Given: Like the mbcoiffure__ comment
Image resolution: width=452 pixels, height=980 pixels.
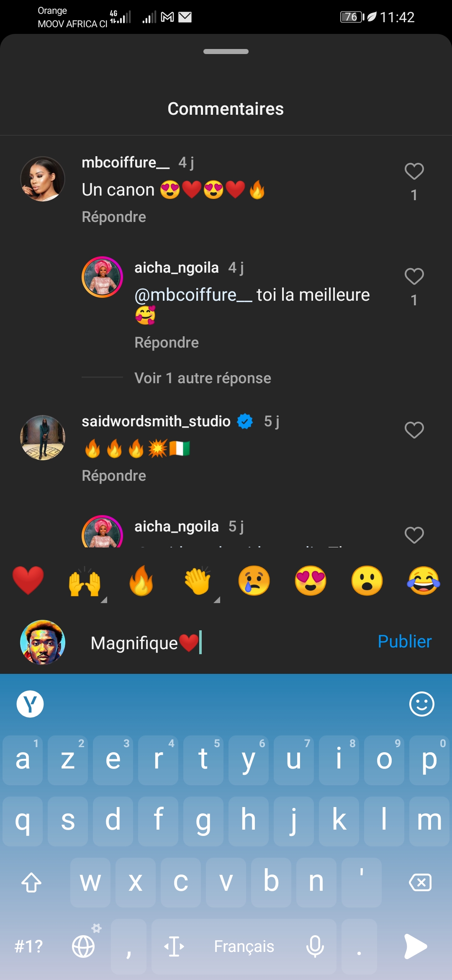Looking at the screenshot, I should pyautogui.click(x=414, y=171).
